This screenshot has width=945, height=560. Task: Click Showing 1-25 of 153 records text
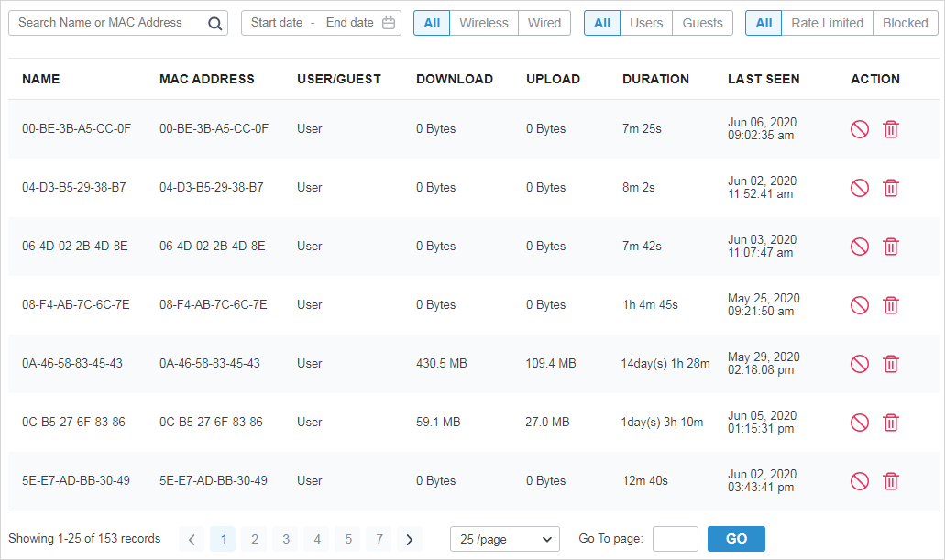pyautogui.click(x=84, y=538)
